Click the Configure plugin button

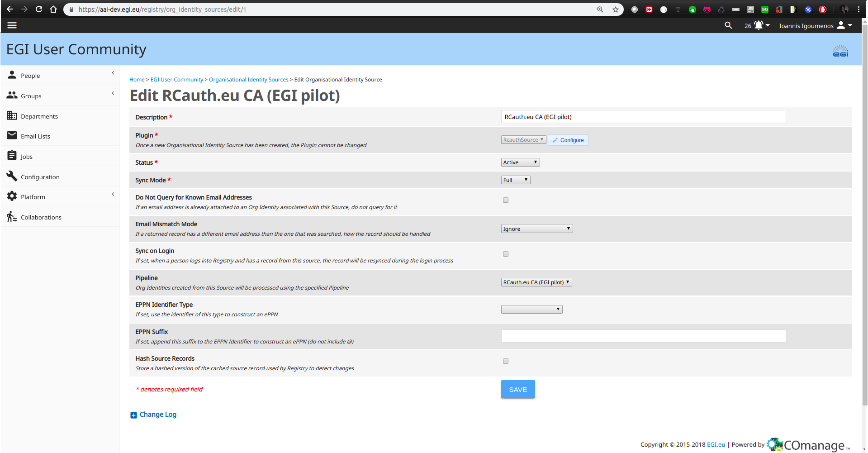click(x=568, y=140)
